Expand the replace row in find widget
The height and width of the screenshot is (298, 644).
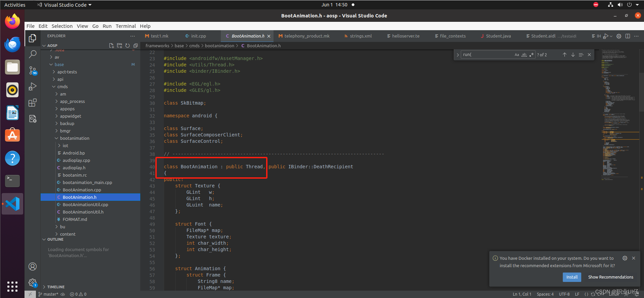pos(458,55)
